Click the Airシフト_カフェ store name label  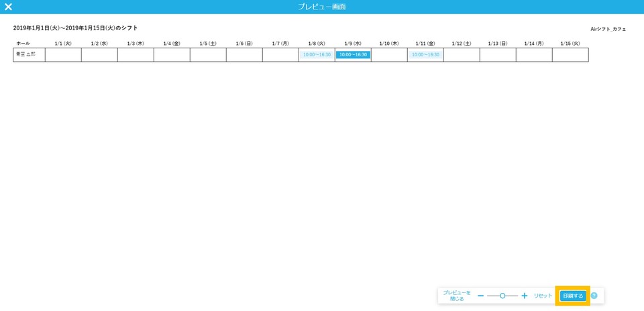click(608, 29)
